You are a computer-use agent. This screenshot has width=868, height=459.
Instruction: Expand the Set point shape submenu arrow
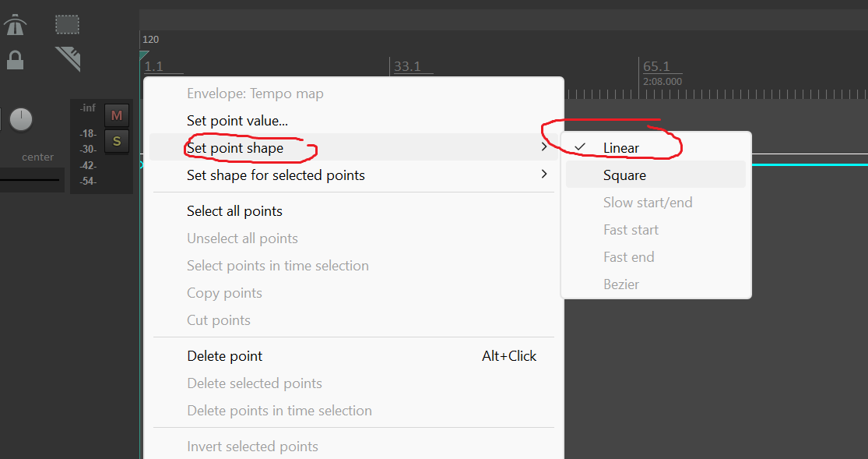tap(544, 147)
